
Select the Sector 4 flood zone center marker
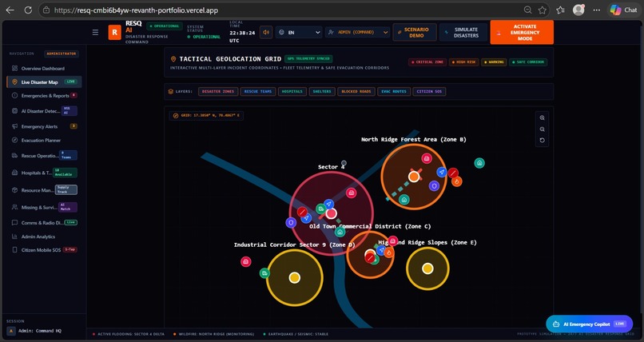tap(331, 213)
